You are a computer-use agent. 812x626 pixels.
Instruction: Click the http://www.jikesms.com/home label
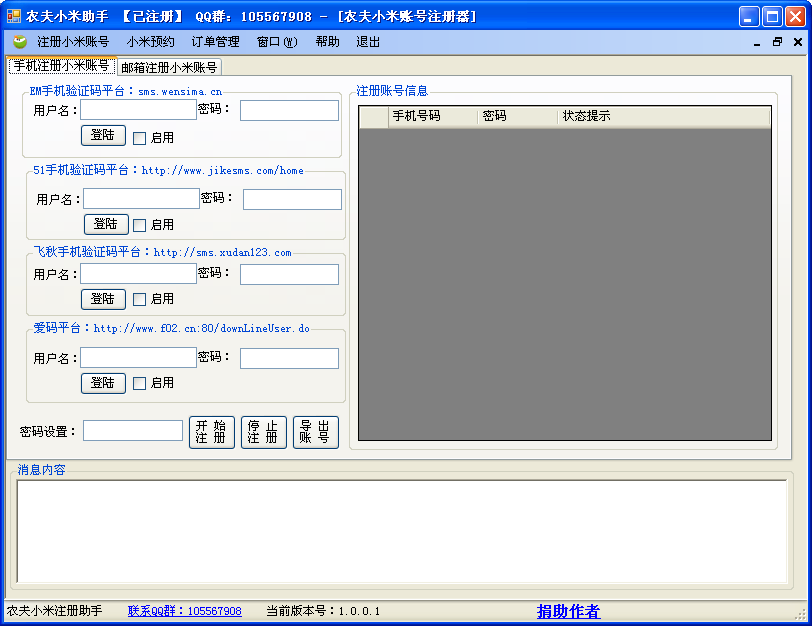pos(223,170)
